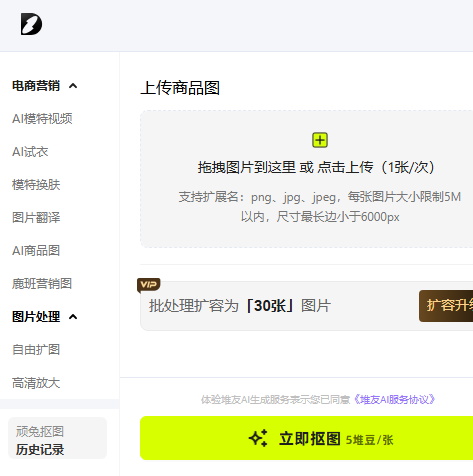473x476 pixels.
Task: Click the 批处理扩容为 30张 图片 banner
Action: [306, 306]
